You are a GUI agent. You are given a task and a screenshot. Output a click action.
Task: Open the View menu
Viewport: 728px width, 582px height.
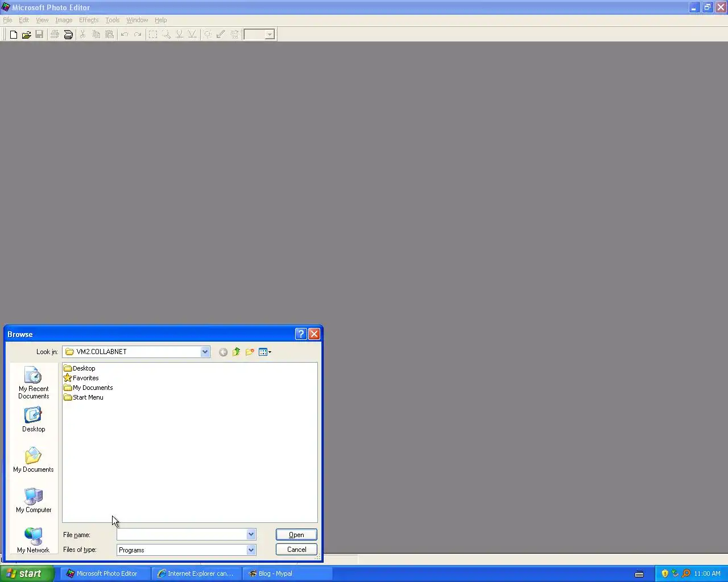(42, 20)
